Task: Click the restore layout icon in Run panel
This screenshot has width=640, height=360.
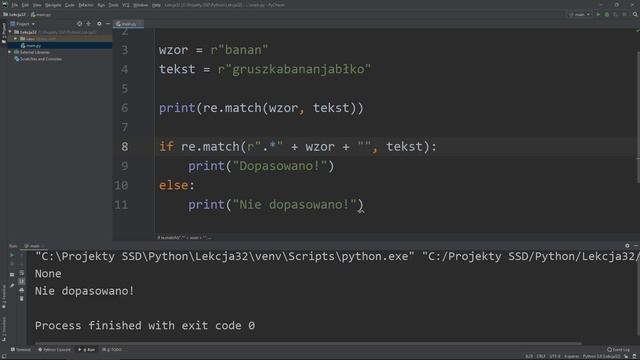Action: (x=12, y=274)
